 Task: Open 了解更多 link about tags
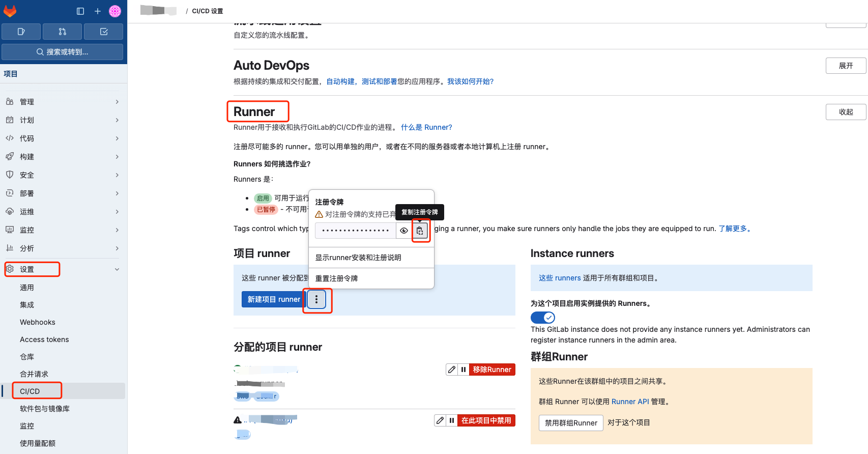click(735, 229)
